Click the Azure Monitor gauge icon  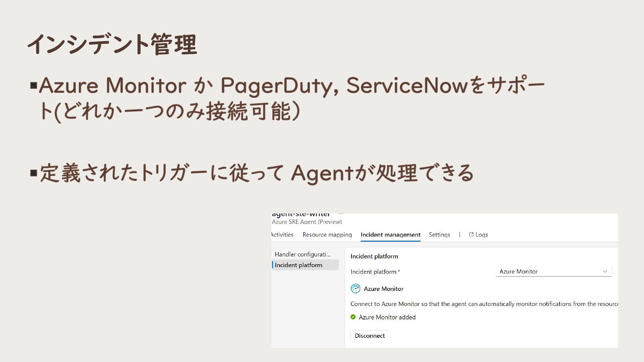tap(356, 289)
